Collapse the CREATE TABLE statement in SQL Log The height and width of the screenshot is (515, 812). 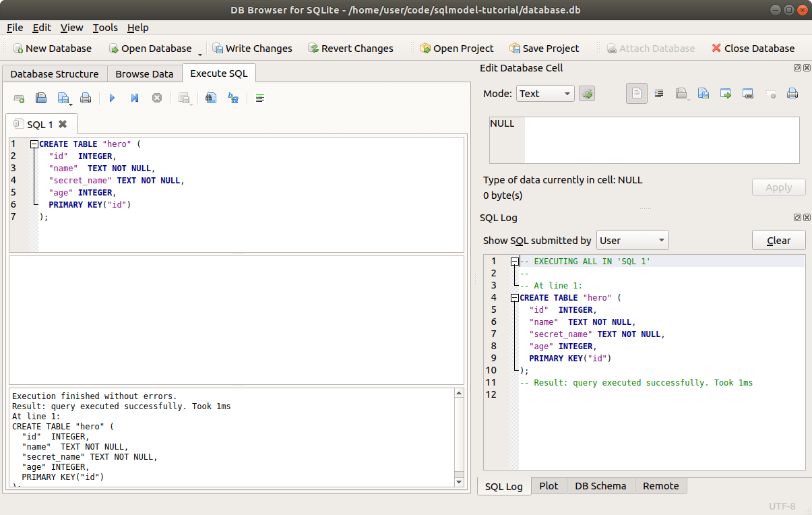(514, 297)
